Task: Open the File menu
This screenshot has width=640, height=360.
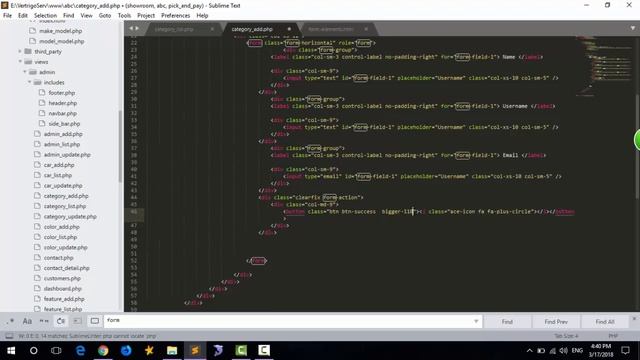Action: point(7,16)
